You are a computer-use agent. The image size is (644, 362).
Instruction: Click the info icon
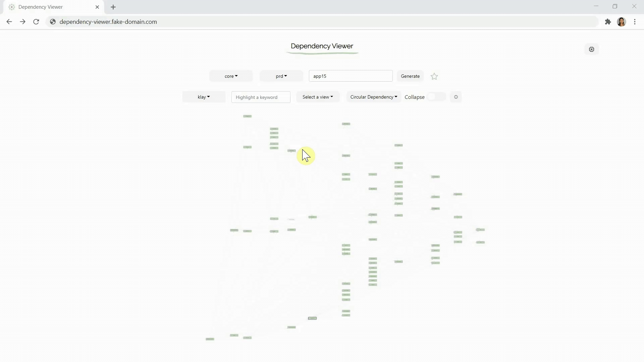coord(455,97)
